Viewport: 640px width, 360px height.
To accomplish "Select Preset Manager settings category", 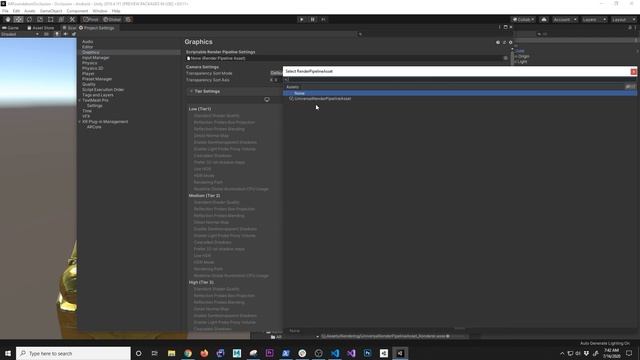I will tap(97, 79).
